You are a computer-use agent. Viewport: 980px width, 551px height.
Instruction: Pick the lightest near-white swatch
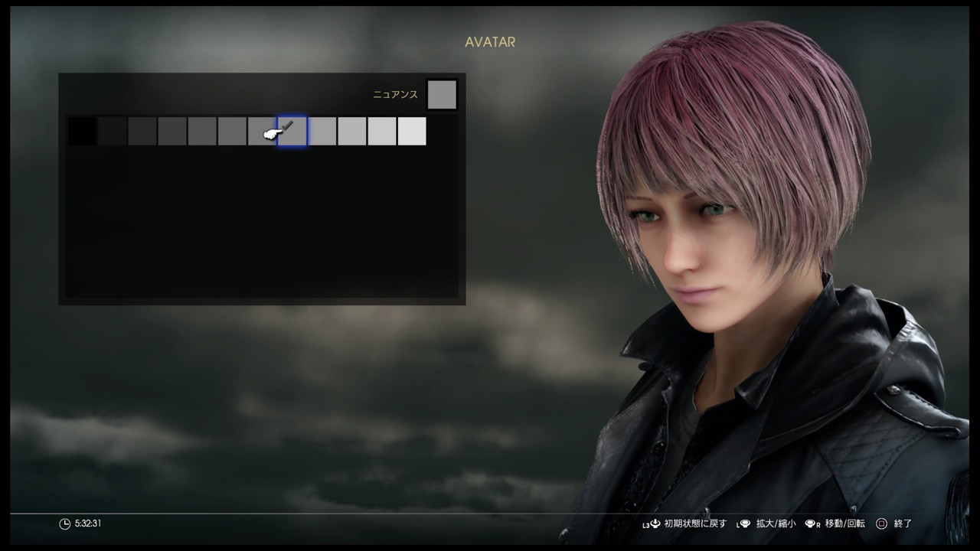coord(412,131)
